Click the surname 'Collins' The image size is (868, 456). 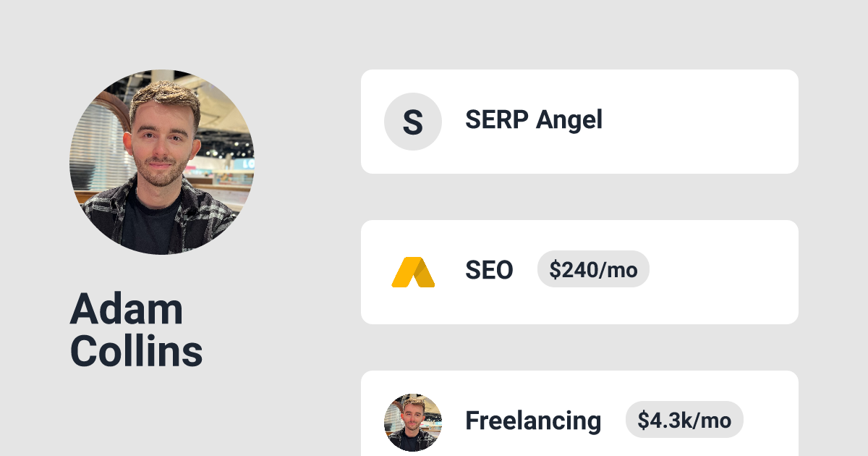pyautogui.click(x=136, y=351)
